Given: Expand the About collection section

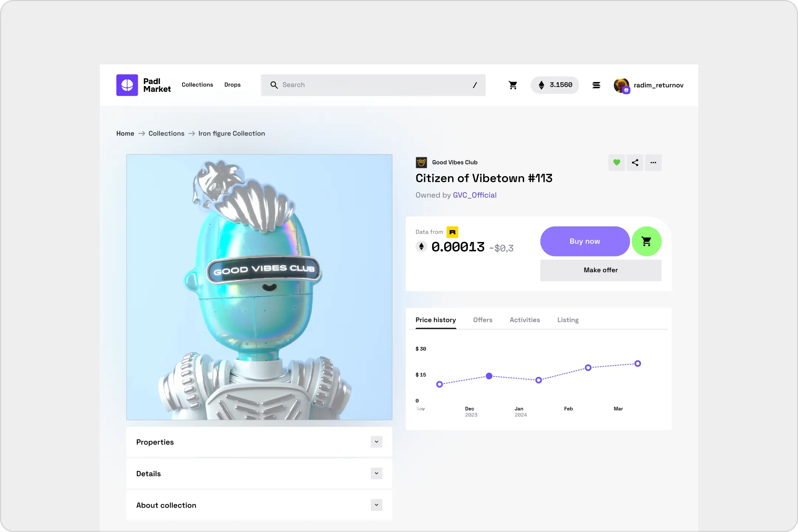Looking at the screenshot, I should [x=376, y=505].
